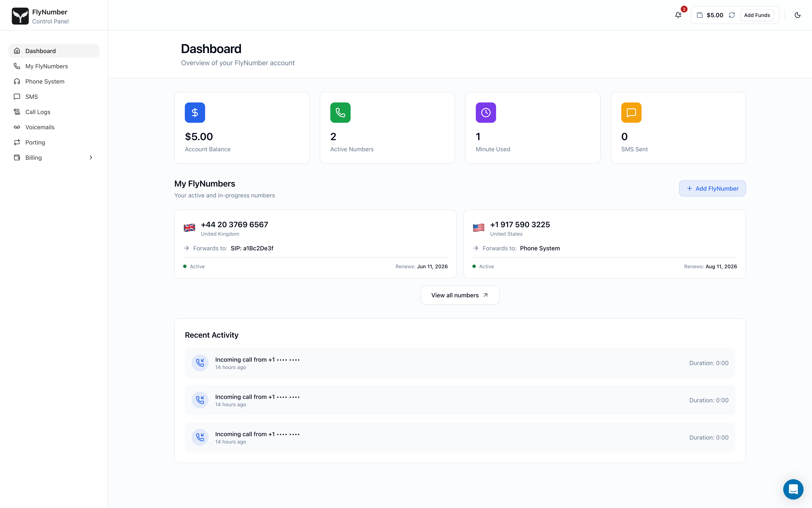Screen dimensions: 812x508
Task: Open the Billing sidebar item
Action: pos(54,158)
